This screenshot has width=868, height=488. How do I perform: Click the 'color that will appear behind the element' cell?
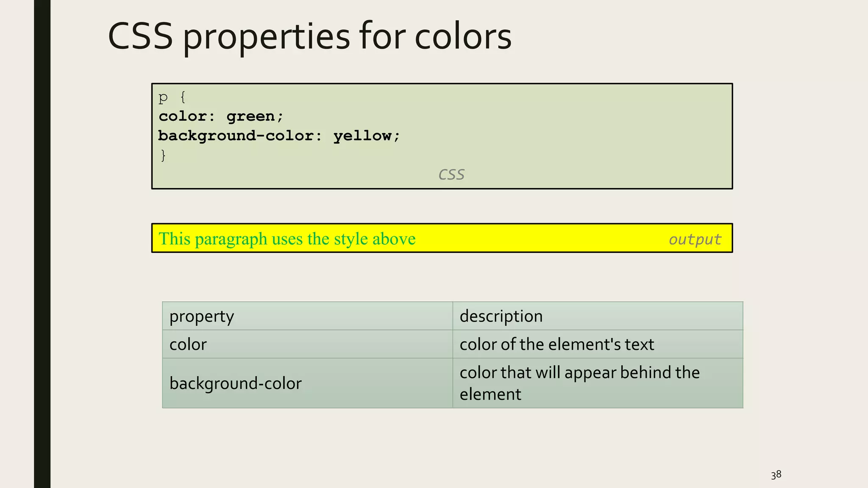tap(579, 383)
